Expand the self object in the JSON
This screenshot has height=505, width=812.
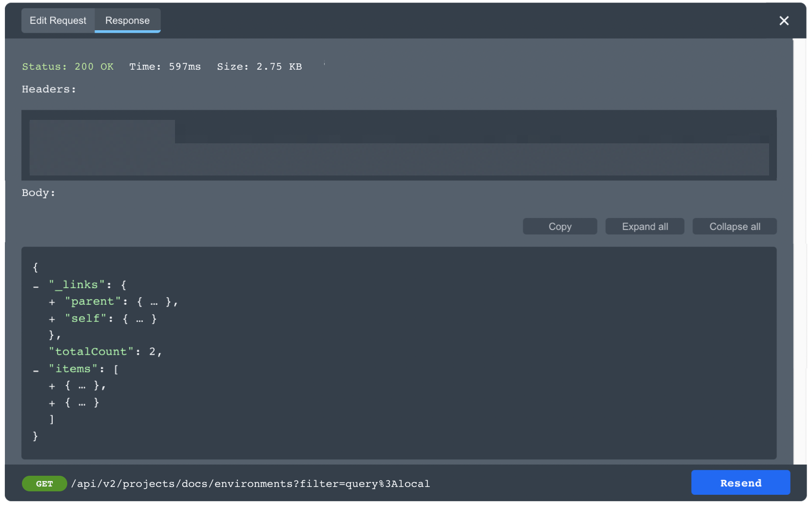[52, 319]
